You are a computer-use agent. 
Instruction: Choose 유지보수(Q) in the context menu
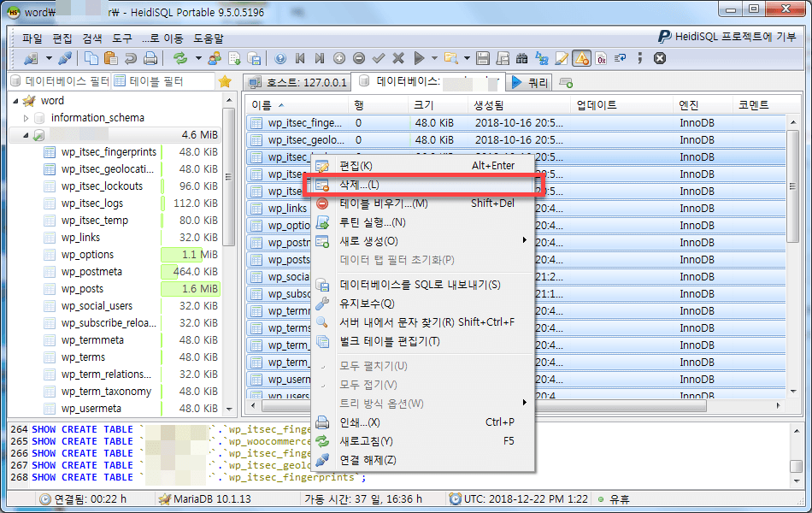click(x=422, y=304)
